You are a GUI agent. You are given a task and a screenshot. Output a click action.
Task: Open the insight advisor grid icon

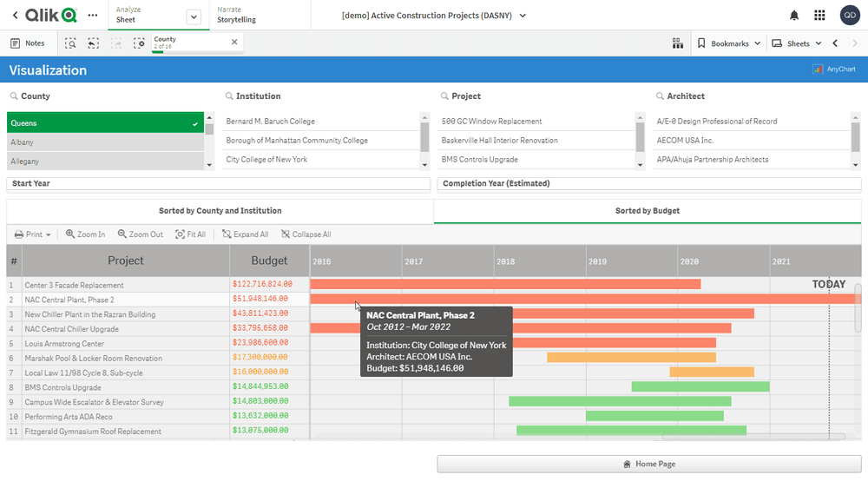[678, 43]
